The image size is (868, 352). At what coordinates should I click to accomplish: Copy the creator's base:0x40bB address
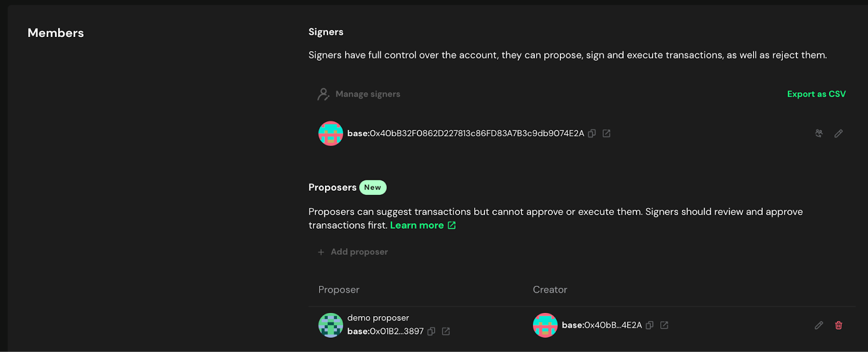pyautogui.click(x=649, y=325)
